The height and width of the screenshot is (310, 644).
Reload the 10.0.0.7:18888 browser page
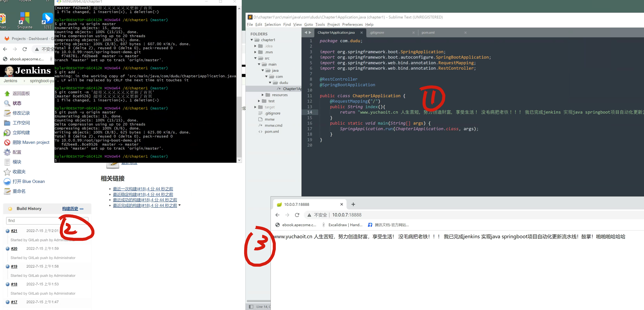click(297, 215)
